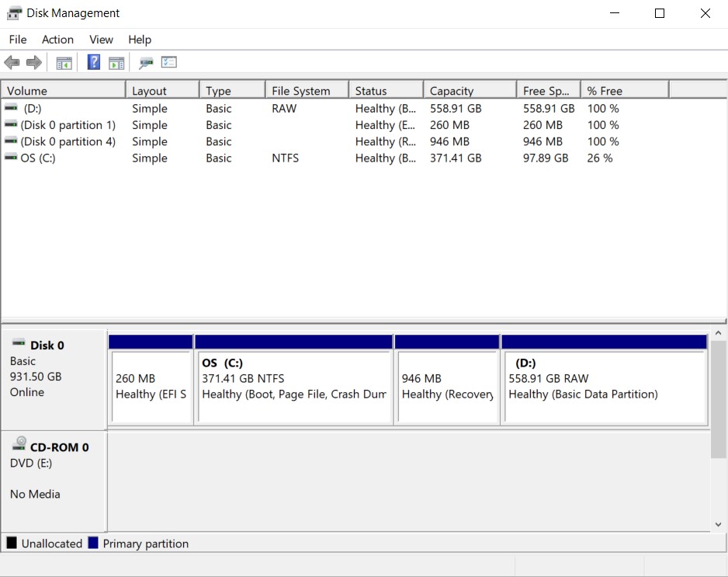Click the Forward arrow toolbar icon
Screen dimensions: 728x577
pos(34,62)
